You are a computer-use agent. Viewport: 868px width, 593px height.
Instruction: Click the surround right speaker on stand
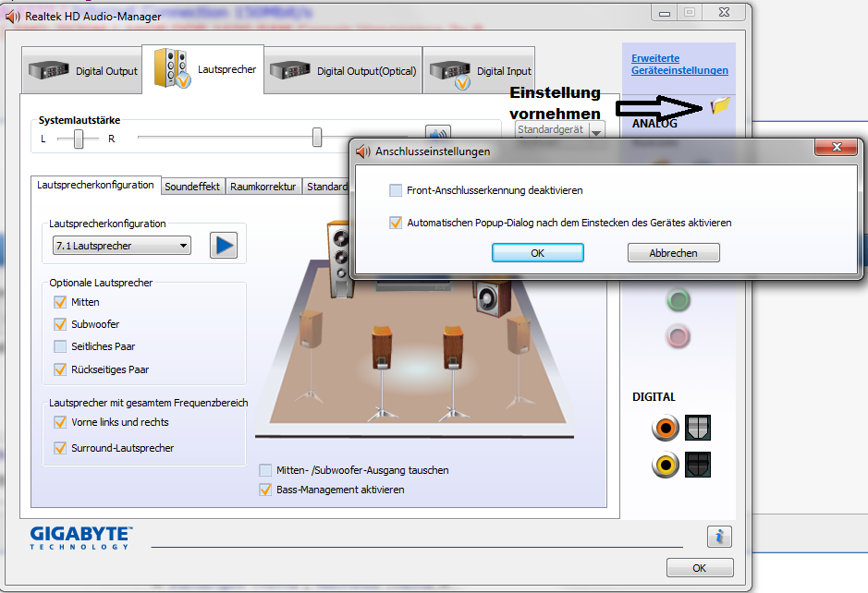click(519, 360)
